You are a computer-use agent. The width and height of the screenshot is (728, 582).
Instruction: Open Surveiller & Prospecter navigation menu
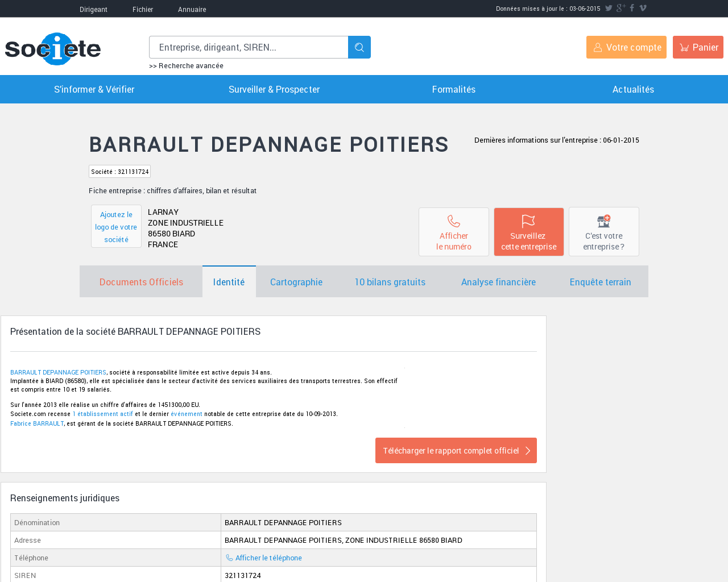[274, 89]
